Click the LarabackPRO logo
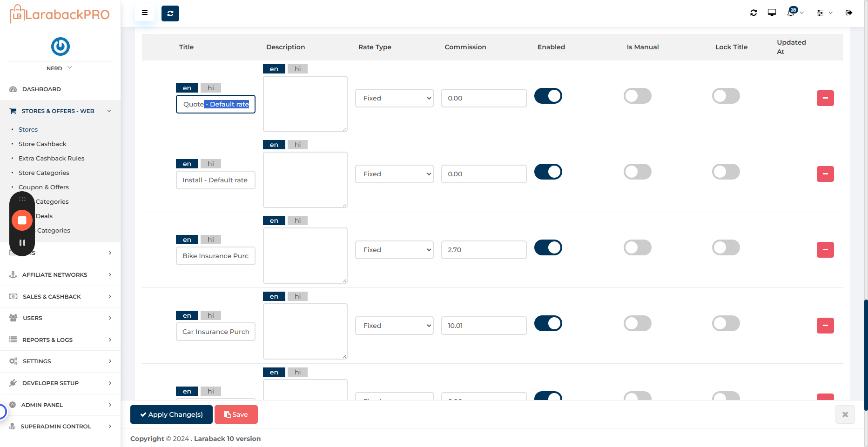Viewport: 868px width, 447px height. (x=60, y=14)
